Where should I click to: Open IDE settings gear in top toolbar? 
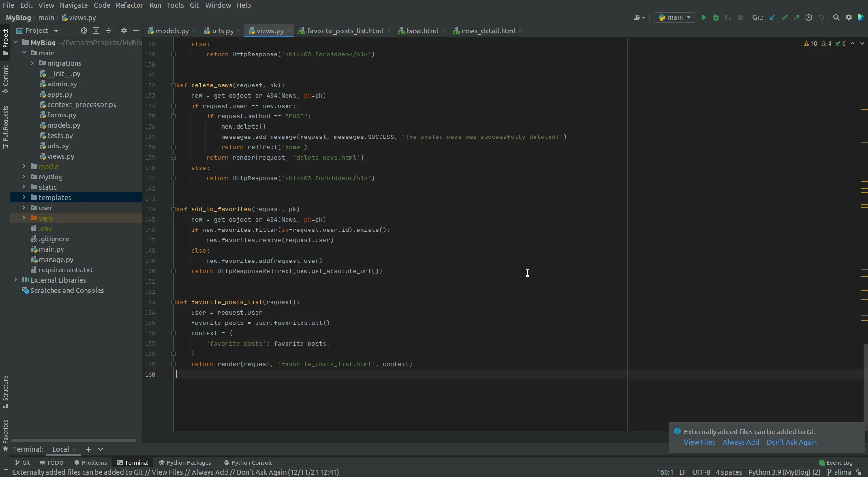point(849,17)
